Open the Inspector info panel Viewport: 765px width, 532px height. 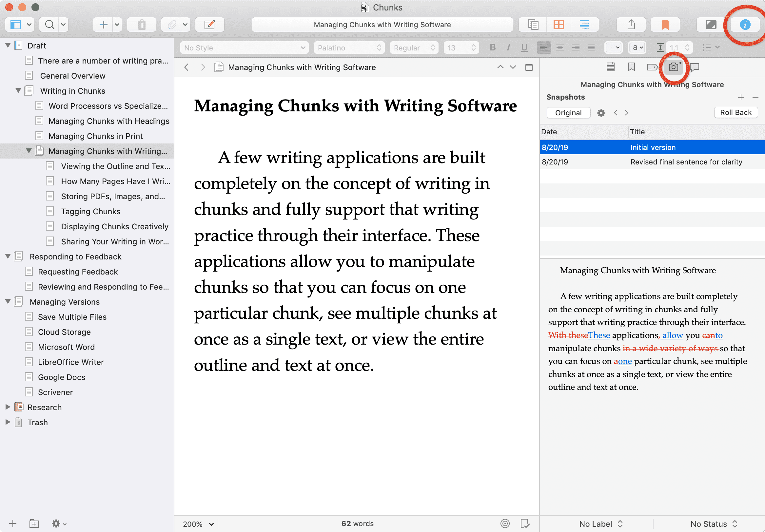coord(745,25)
